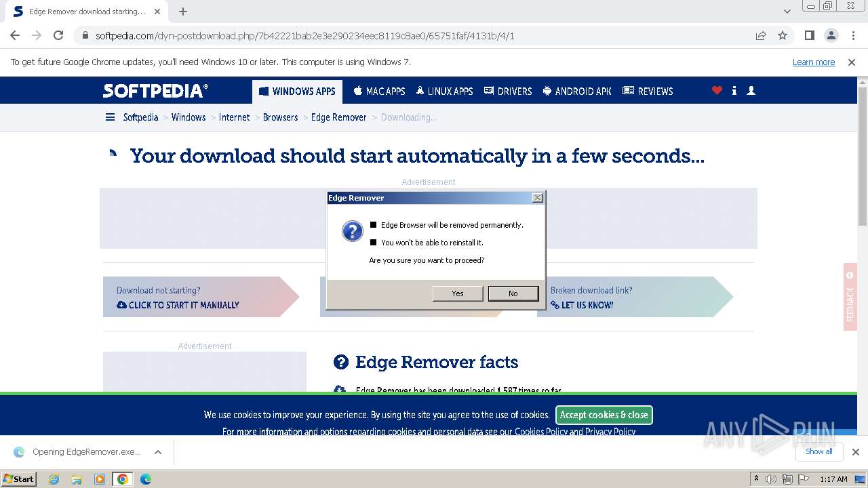Open the Privacy Policy link

tap(610, 431)
